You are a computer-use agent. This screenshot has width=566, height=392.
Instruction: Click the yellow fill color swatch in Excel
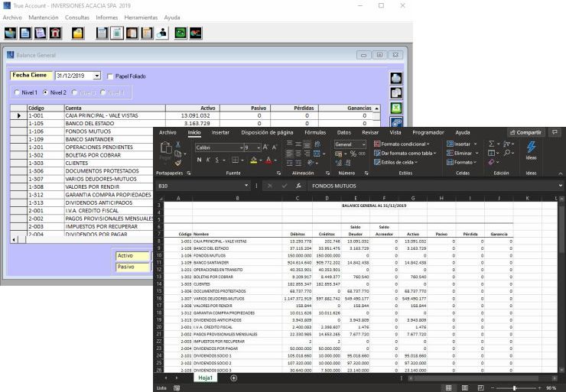click(254, 160)
